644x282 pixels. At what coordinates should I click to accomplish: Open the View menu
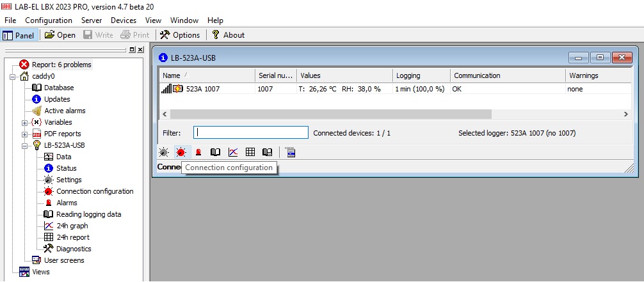point(153,20)
